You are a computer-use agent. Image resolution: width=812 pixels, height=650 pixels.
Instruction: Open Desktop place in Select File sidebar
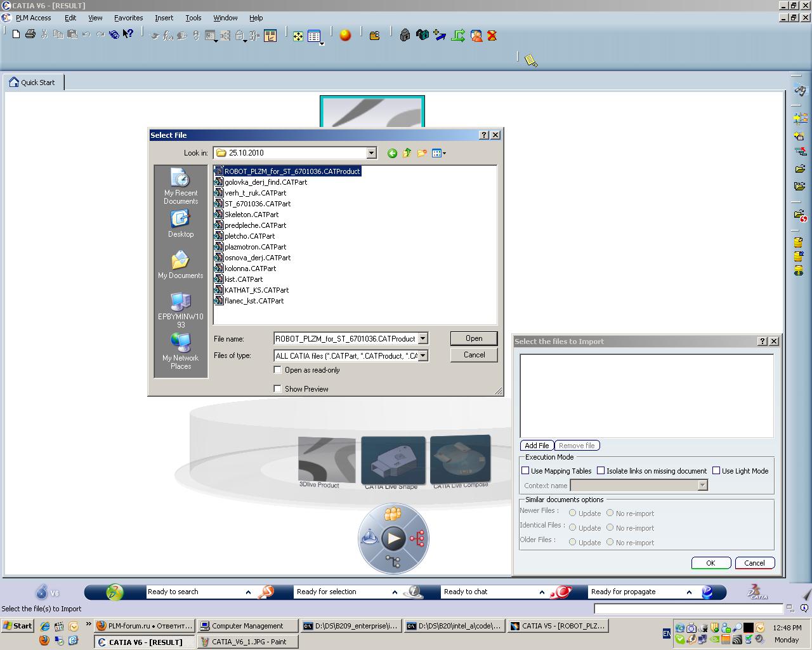(181, 224)
